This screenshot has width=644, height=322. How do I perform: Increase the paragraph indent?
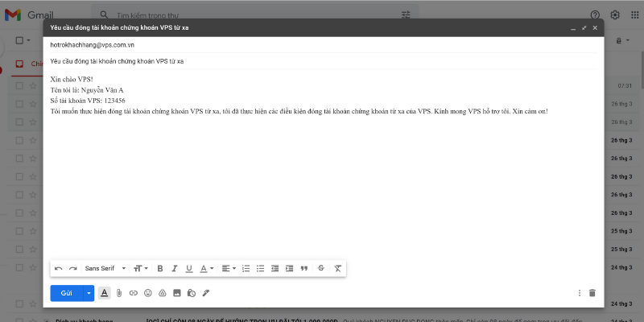[x=290, y=269]
